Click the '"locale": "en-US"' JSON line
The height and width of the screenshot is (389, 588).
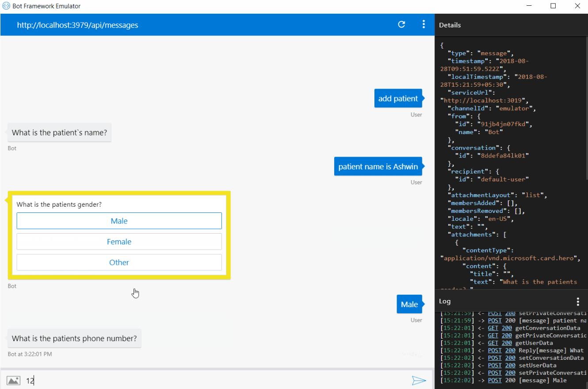pyautogui.click(x=481, y=219)
